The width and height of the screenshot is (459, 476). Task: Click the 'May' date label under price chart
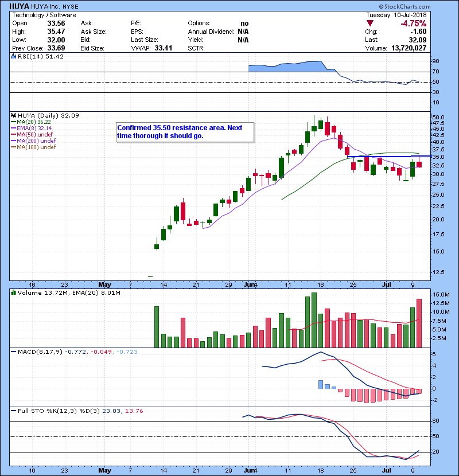(x=105, y=284)
